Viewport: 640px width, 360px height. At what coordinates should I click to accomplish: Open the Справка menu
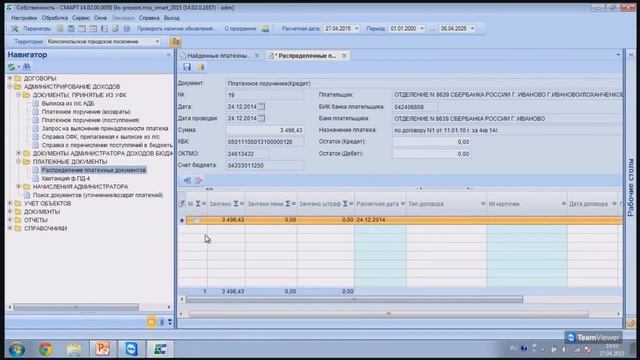(x=149, y=18)
